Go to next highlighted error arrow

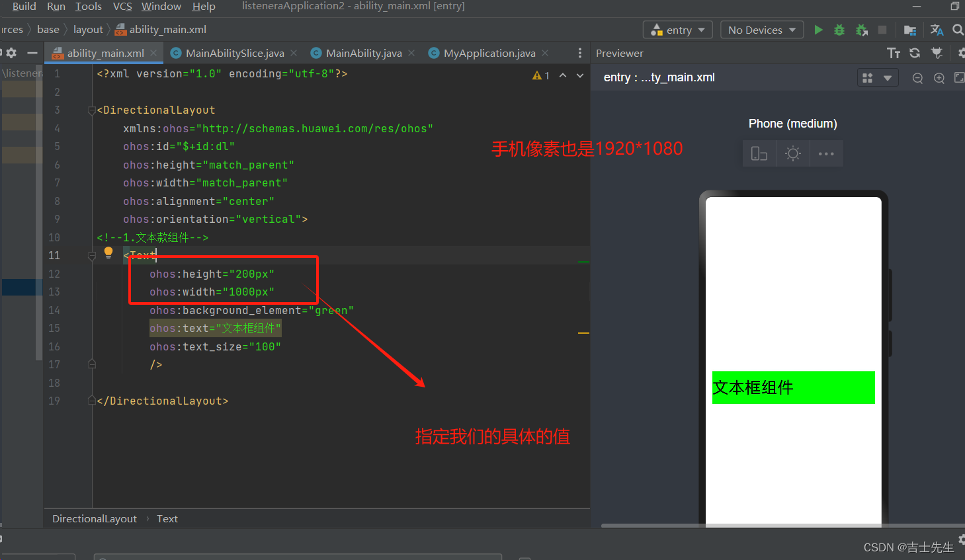click(x=580, y=75)
